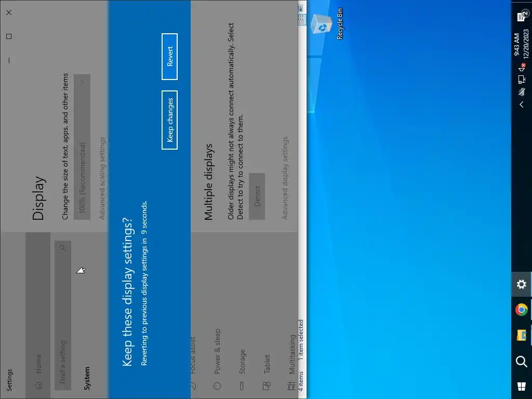532x399 pixels.
Task: Maximize the Settings window
Action: coord(9,36)
